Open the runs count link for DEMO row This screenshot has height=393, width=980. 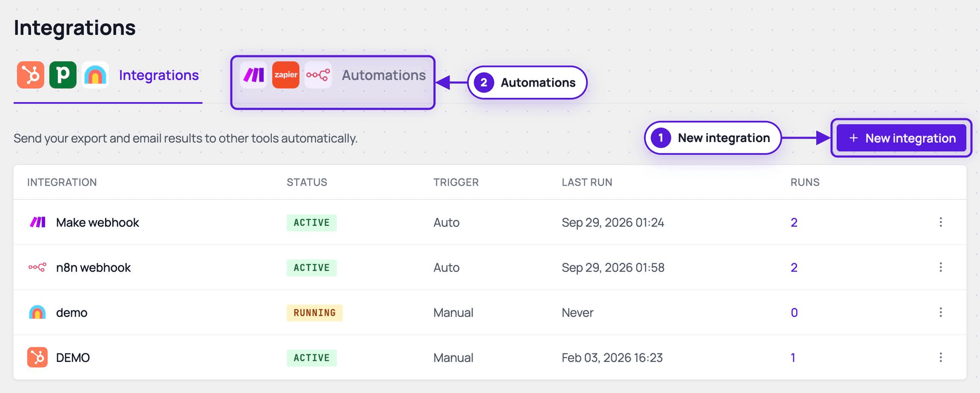793,358
